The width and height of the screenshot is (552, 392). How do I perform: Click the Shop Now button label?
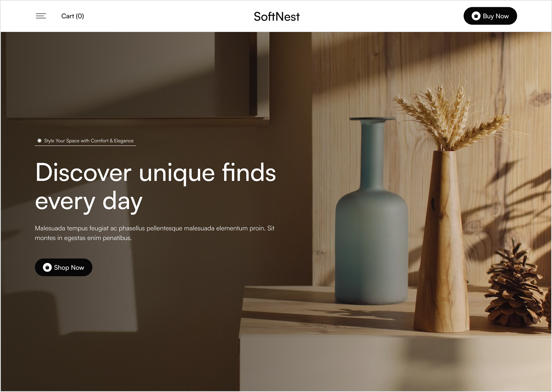(x=69, y=267)
